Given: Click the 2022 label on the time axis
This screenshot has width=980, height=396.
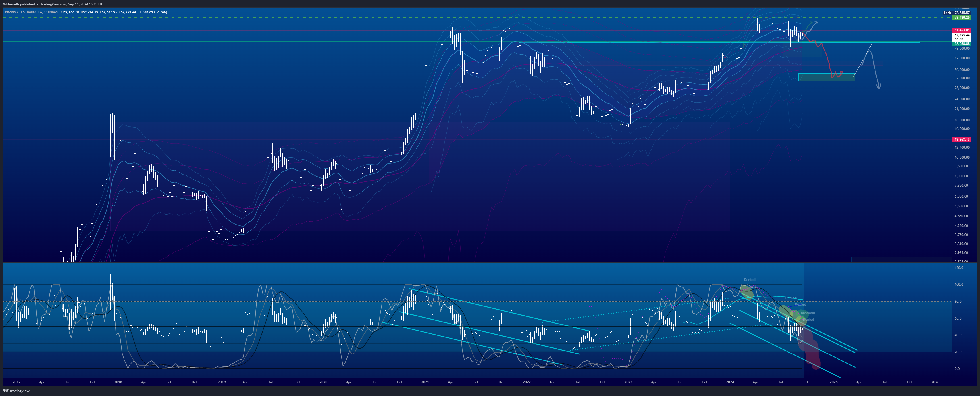Looking at the screenshot, I should click(527, 382).
